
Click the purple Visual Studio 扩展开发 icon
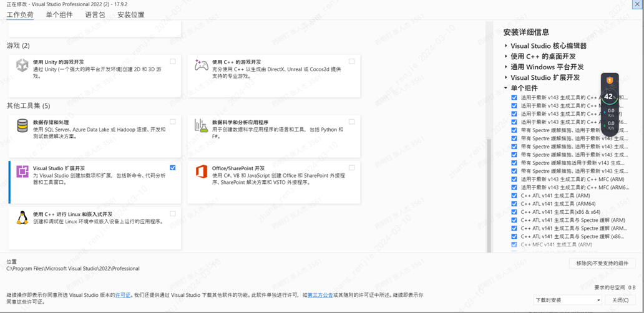[x=22, y=171]
